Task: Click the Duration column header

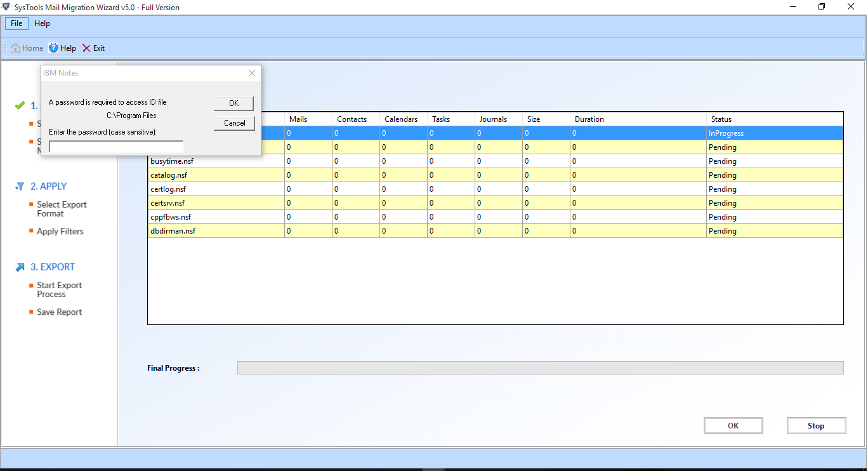Action: pos(638,119)
